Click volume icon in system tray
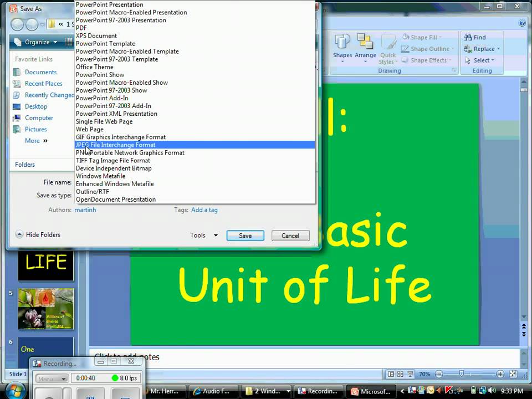532x399 pixels. point(492,391)
